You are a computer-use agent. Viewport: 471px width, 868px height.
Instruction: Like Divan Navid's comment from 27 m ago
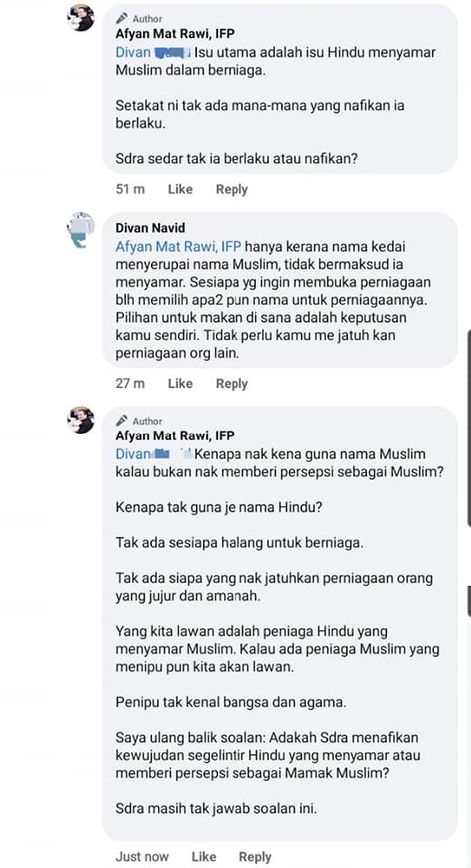(180, 383)
